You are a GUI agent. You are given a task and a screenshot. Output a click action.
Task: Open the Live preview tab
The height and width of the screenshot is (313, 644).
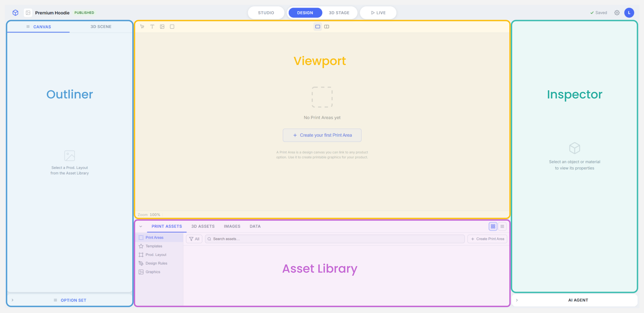[x=378, y=13]
